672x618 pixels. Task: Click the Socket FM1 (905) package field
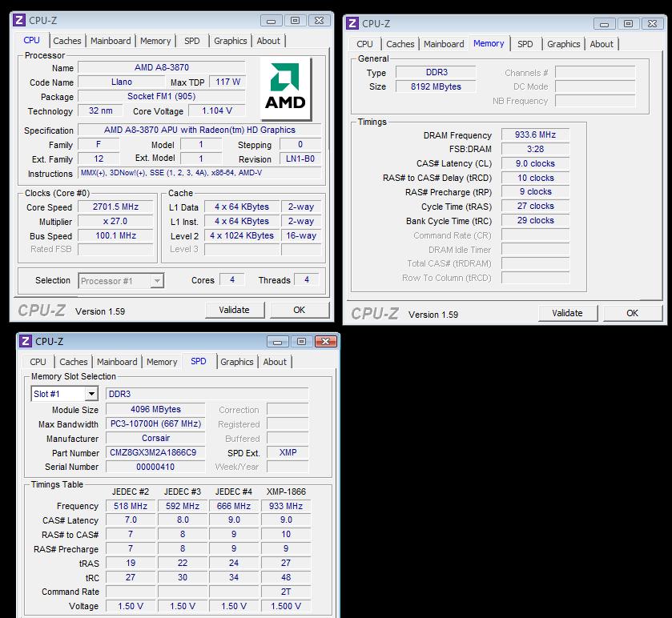click(162, 96)
